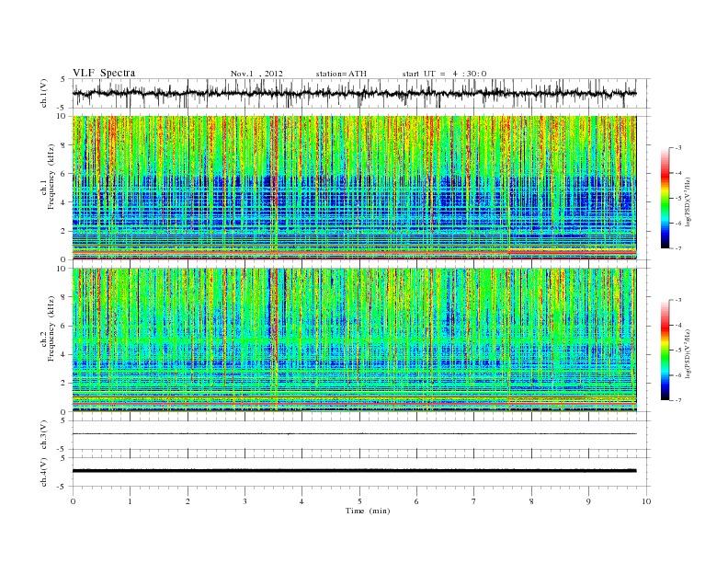Click time axis tick label 3

pos(245,501)
